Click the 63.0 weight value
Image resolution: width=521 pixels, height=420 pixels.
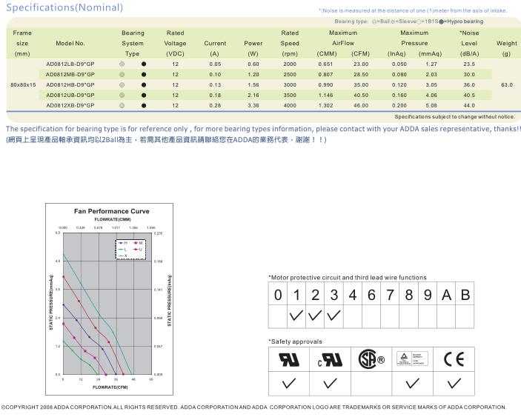[x=507, y=84]
